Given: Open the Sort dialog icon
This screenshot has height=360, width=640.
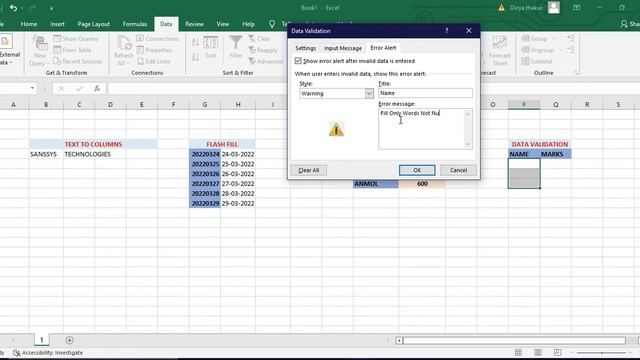Looking at the screenshot, I should 211,47.
